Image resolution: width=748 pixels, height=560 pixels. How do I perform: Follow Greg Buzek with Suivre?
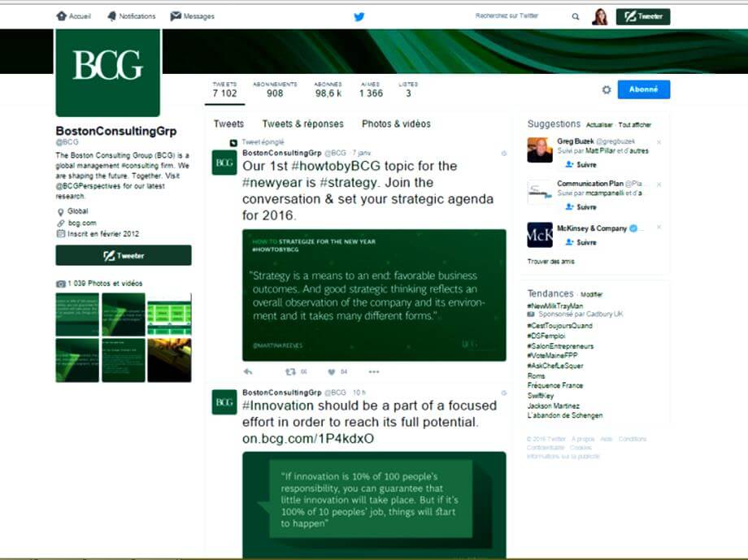pyautogui.click(x=581, y=164)
